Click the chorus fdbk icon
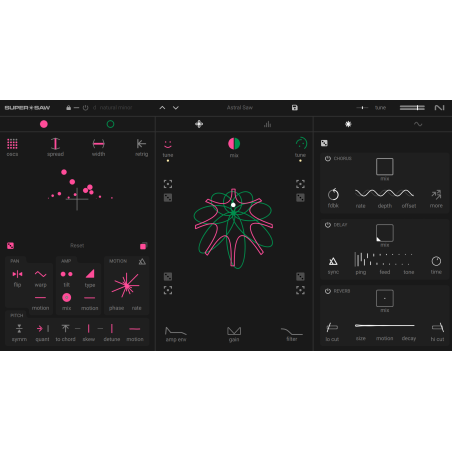 pos(333,194)
